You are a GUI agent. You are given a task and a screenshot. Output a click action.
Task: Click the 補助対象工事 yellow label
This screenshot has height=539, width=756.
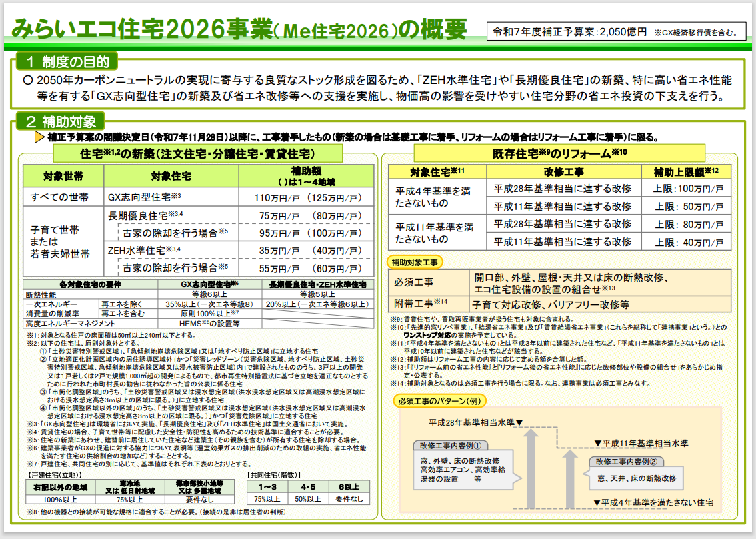pyautogui.click(x=417, y=262)
